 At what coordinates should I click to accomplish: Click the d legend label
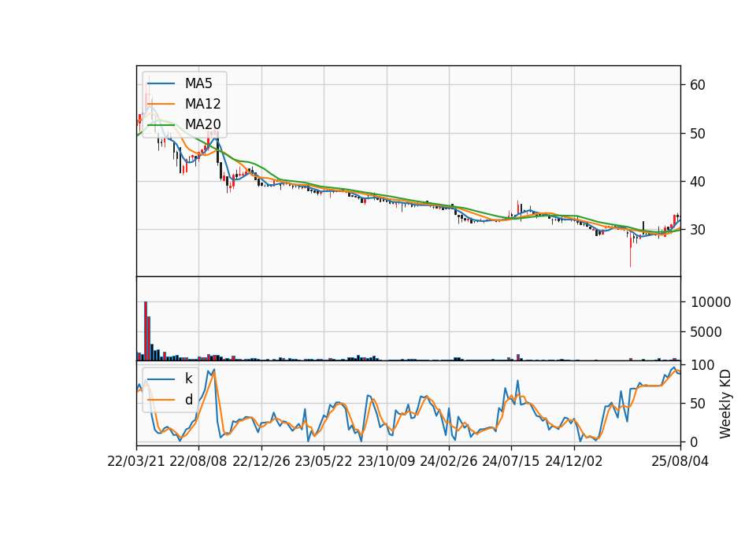188,400
